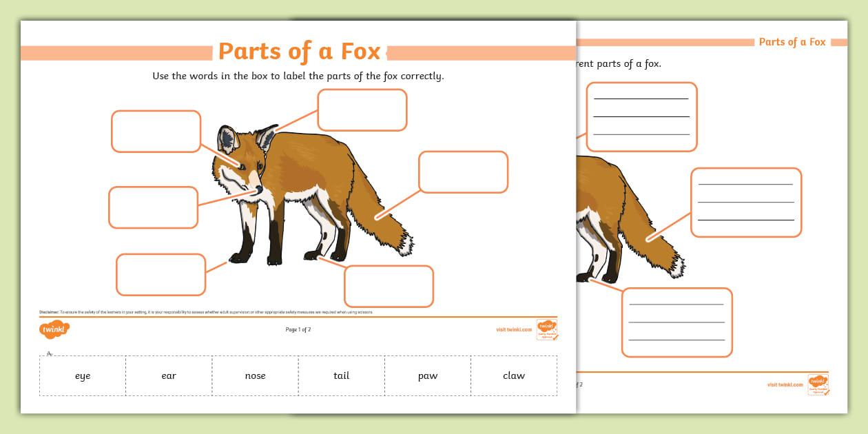Select "claw" from the word bank

pos(514,375)
